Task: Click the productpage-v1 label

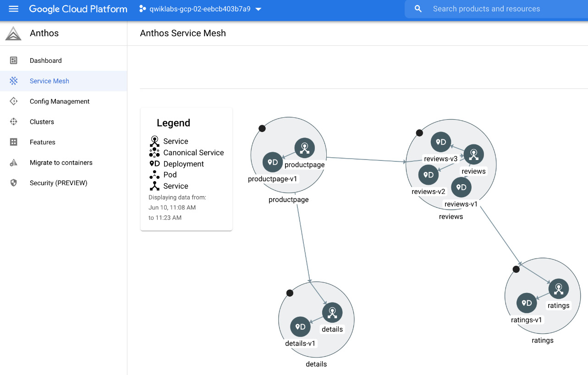Action: [x=273, y=179]
